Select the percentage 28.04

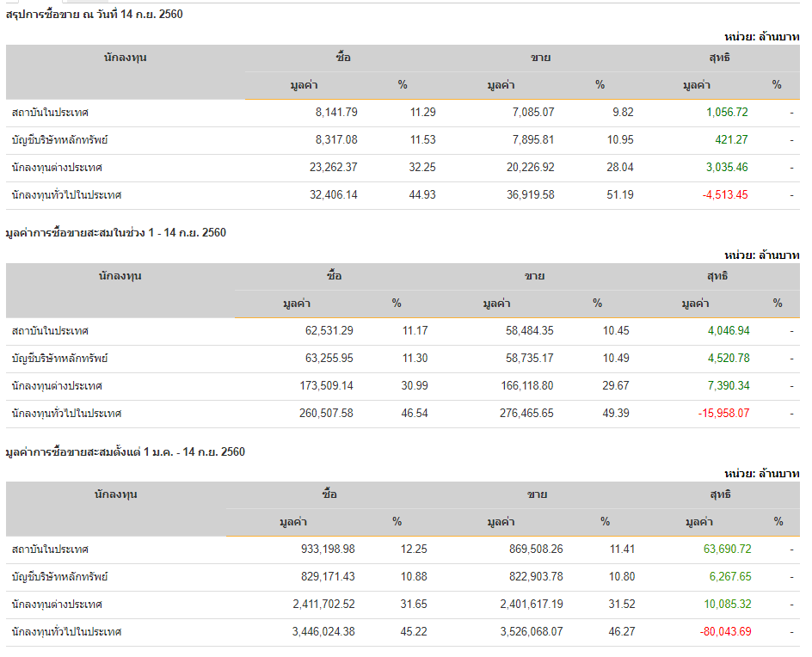click(620, 167)
